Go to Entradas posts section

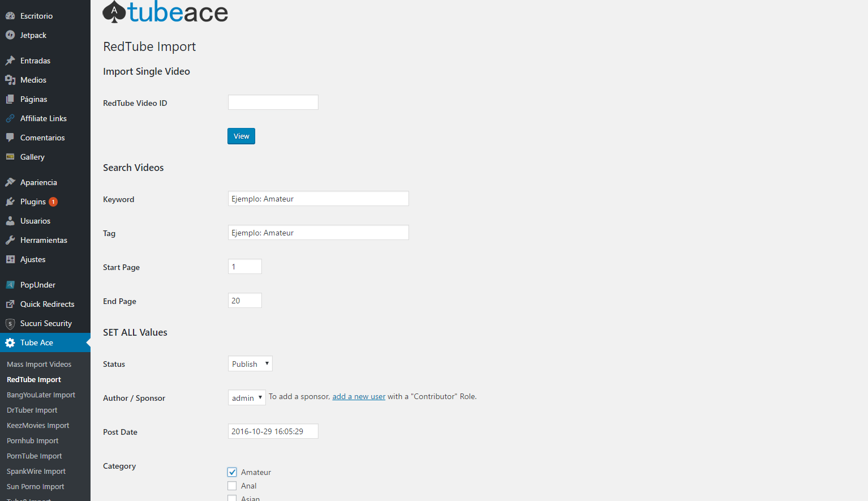[35, 61]
